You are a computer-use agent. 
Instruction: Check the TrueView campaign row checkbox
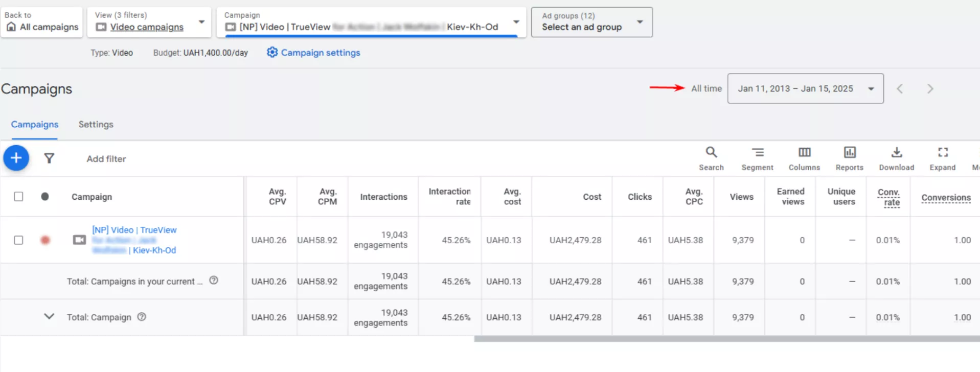19,240
